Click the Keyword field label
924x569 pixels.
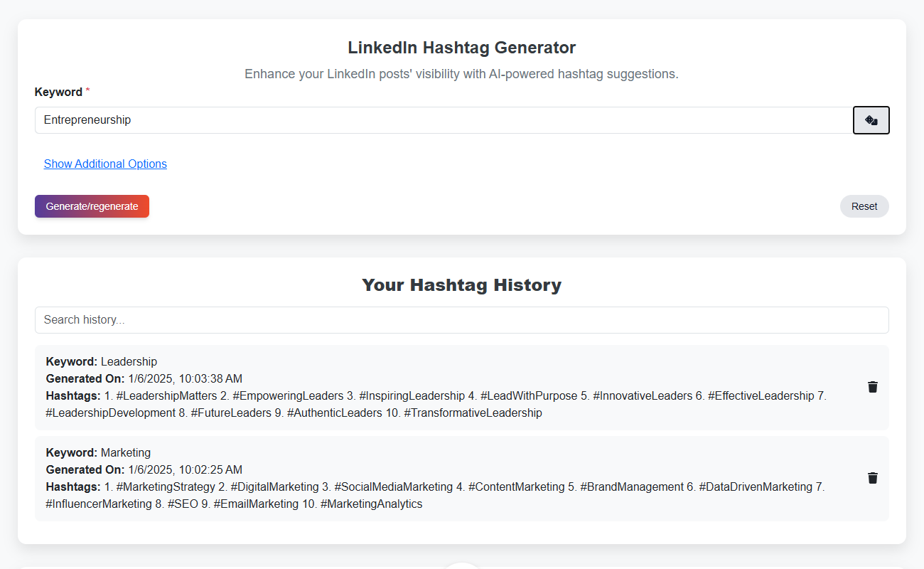[x=58, y=92]
